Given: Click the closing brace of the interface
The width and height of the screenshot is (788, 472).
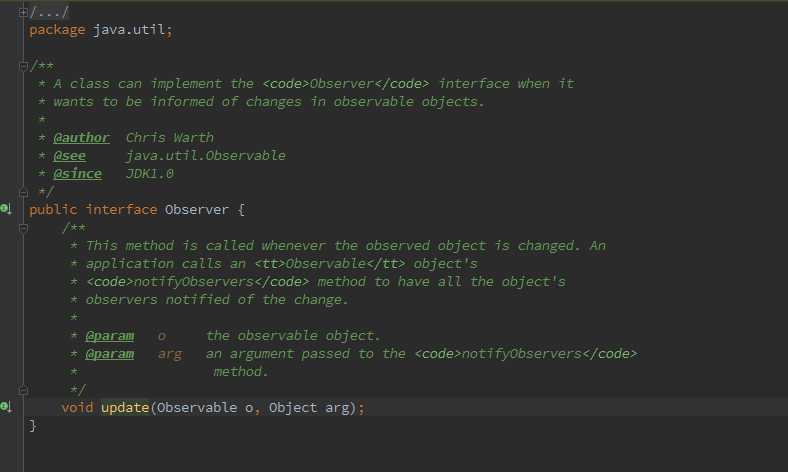Looking at the screenshot, I should 33,426.
